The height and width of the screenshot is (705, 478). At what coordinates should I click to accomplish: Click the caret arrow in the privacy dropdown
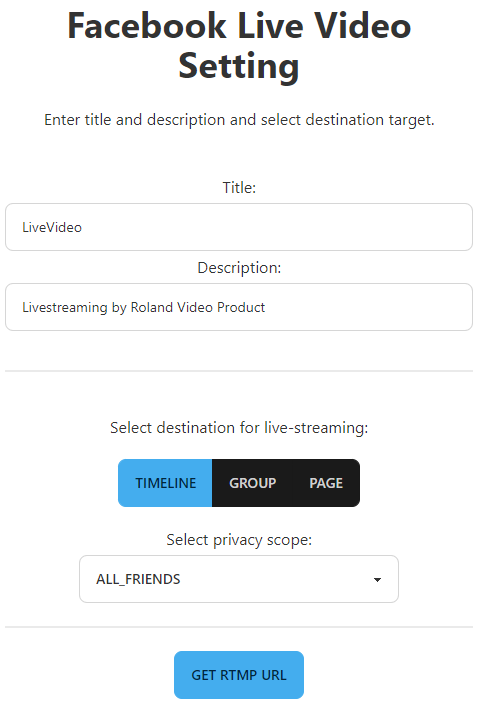(x=377, y=580)
